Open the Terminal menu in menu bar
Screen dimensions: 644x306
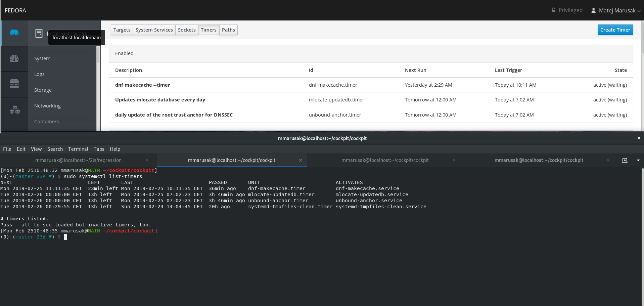[x=78, y=149]
